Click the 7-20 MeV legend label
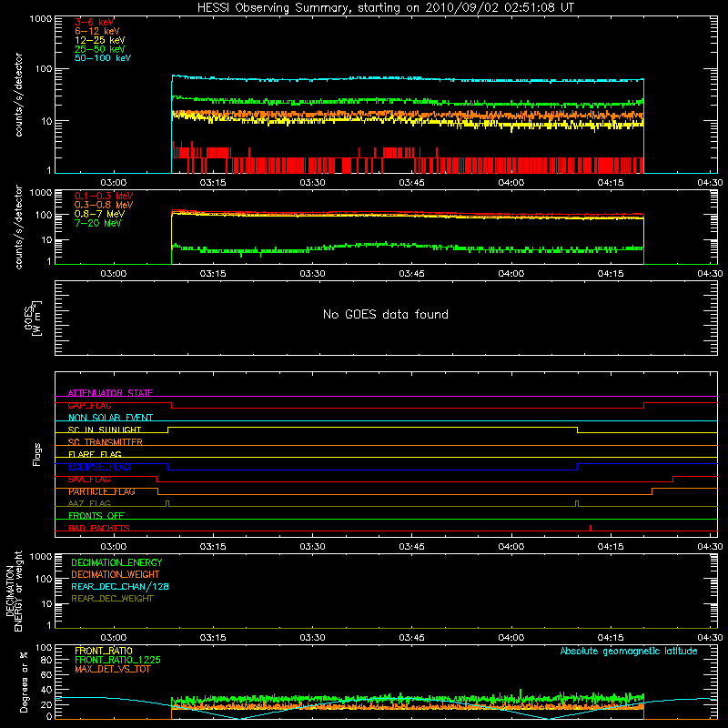This screenshot has height=728, width=728. (x=98, y=223)
